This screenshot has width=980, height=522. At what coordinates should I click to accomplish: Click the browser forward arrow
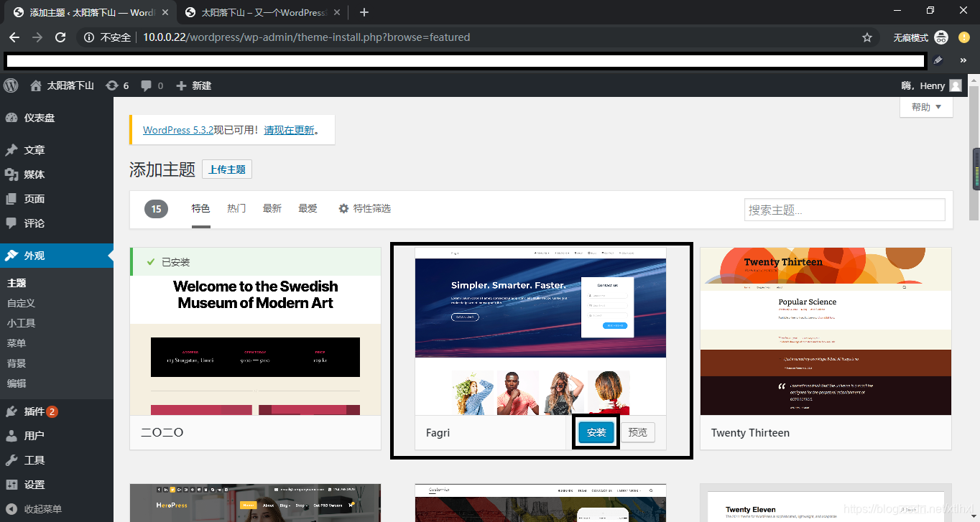coord(37,37)
